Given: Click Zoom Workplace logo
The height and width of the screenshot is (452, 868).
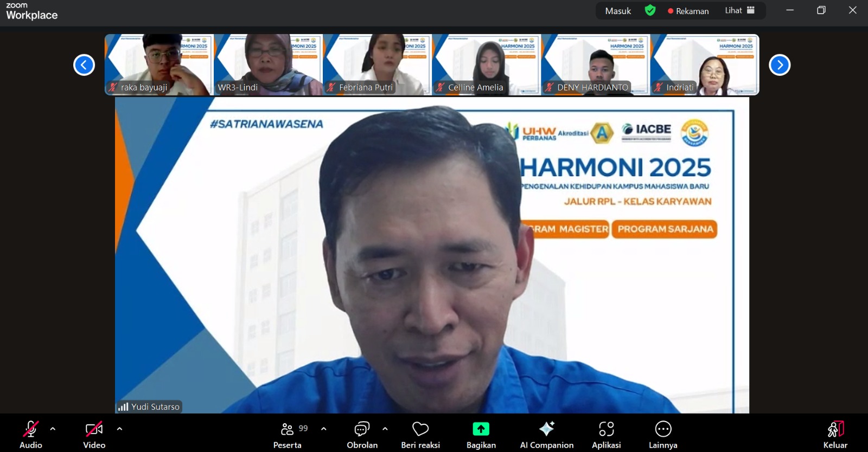Looking at the screenshot, I should tap(31, 11).
